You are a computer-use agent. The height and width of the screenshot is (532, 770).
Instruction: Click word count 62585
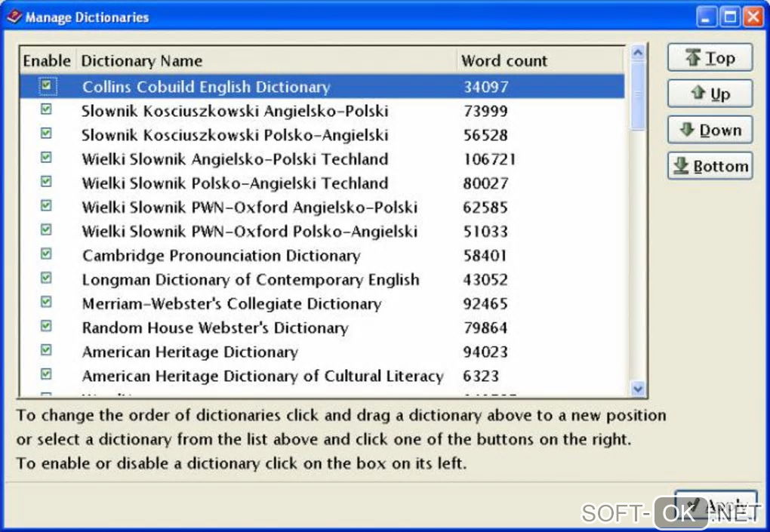point(485,207)
